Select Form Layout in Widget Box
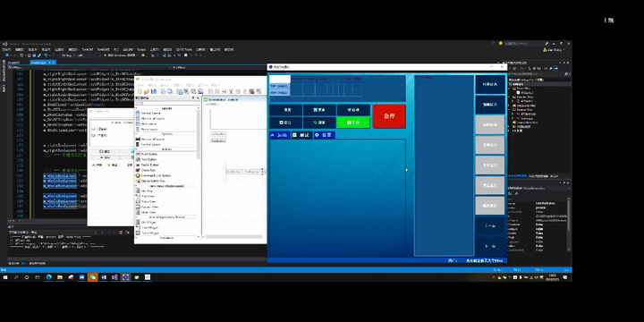The width and height of the screenshot is (644, 322). point(150,130)
